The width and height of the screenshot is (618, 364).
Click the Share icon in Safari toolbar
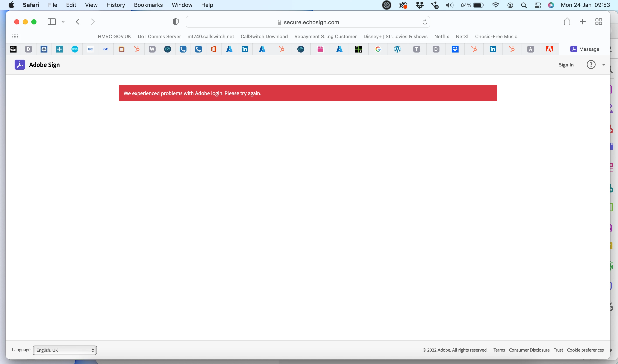[567, 22]
